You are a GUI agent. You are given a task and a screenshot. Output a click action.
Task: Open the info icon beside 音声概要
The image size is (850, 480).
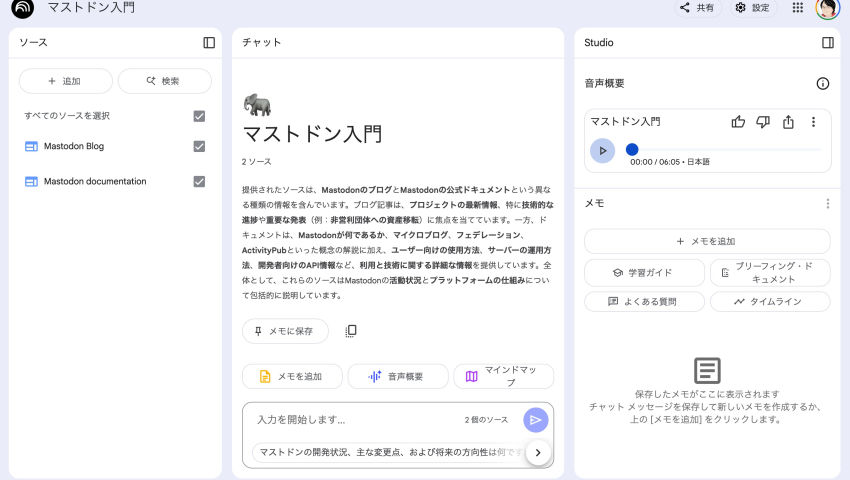tap(822, 84)
